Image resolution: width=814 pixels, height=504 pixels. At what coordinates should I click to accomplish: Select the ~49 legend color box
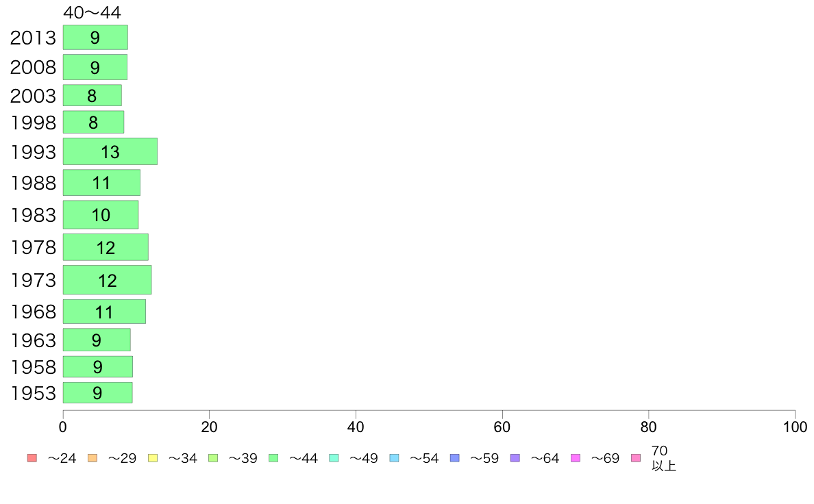[x=334, y=458]
